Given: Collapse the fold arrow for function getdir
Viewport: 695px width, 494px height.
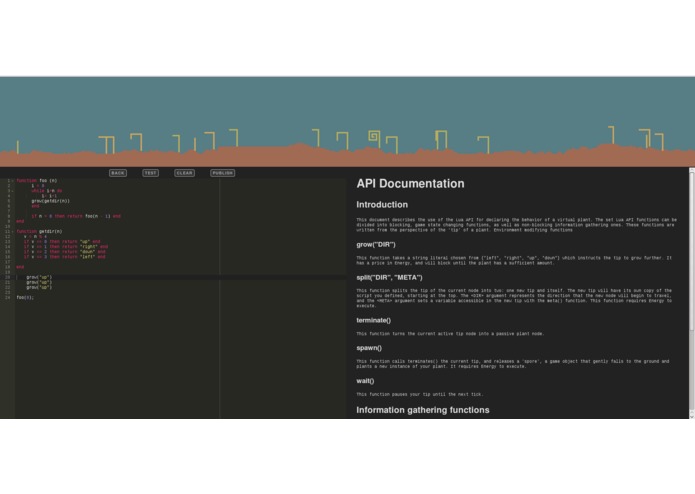Looking at the screenshot, I should tap(12, 232).
